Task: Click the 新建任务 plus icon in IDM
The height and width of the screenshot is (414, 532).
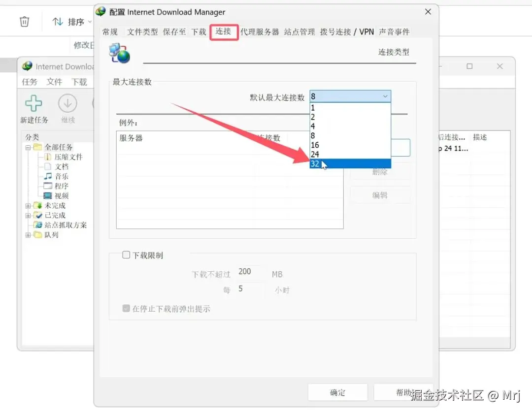Action: click(33, 103)
